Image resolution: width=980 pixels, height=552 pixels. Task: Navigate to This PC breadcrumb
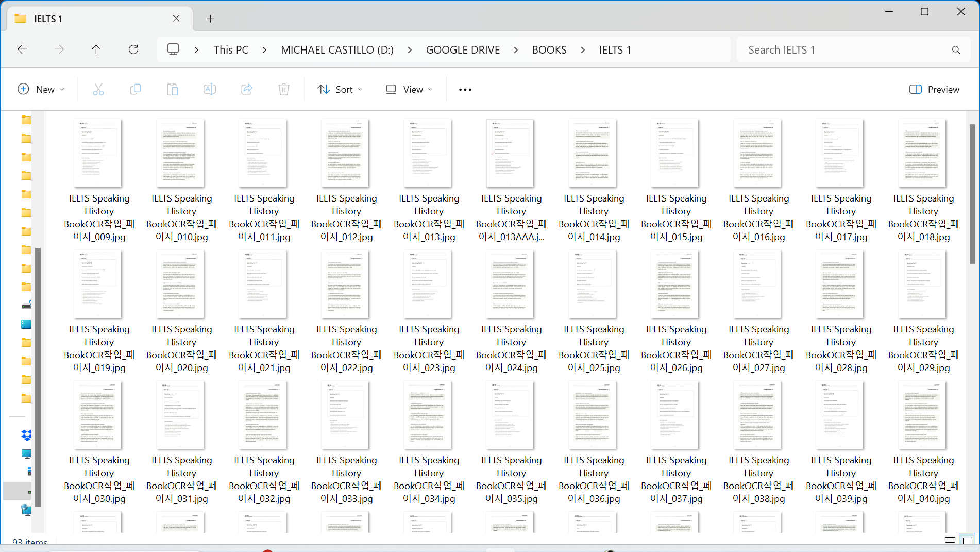(231, 50)
